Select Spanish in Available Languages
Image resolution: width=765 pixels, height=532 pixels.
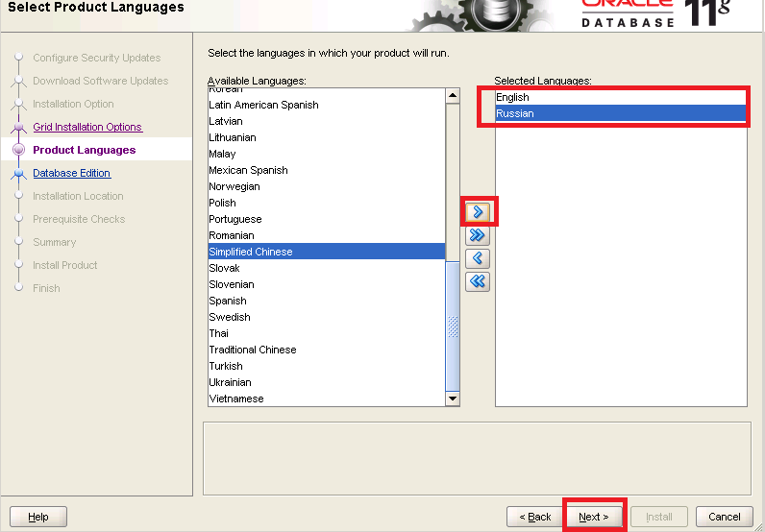[327, 301]
